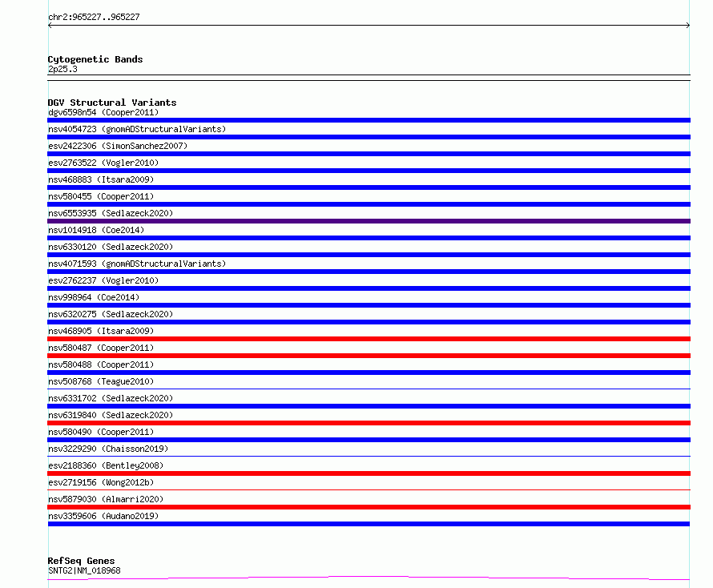This screenshot has height=588, width=713.
Task: Click the nsv6320275 (Sedlazeck2020) label
Action: pyautogui.click(x=111, y=314)
